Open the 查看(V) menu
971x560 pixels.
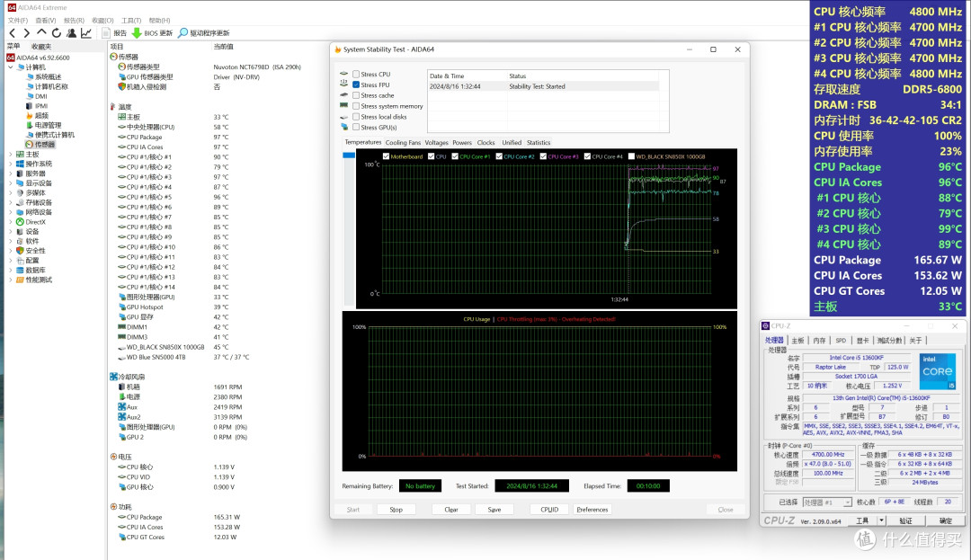[45, 21]
